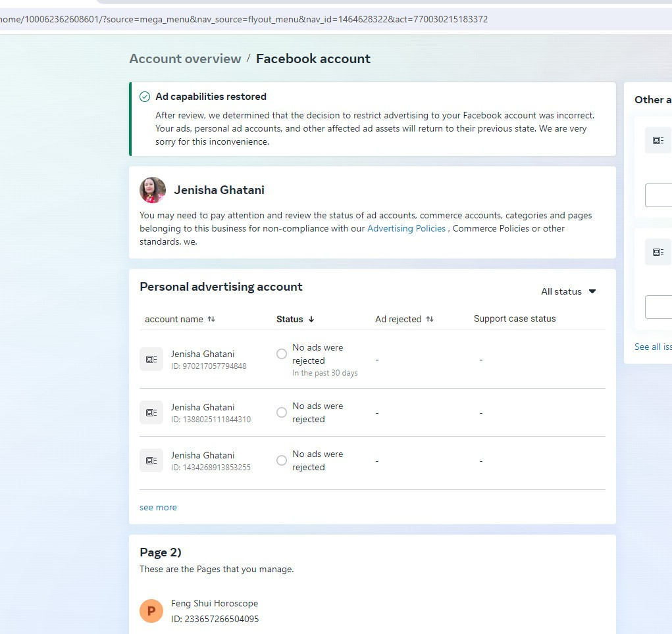Select status circle for account 970217057794848
This screenshot has height=634, width=672.
(282, 354)
